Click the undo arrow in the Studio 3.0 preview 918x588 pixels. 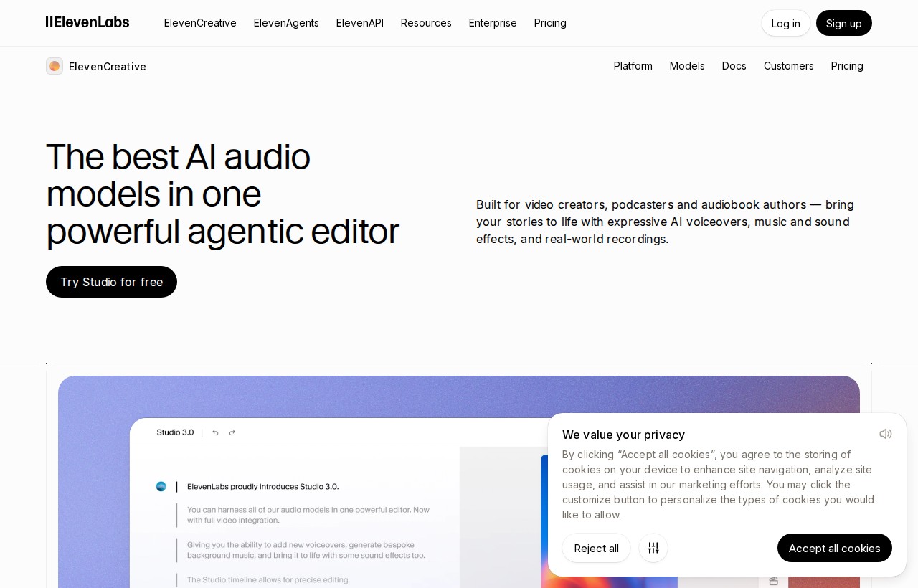pyautogui.click(x=215, y=432)
